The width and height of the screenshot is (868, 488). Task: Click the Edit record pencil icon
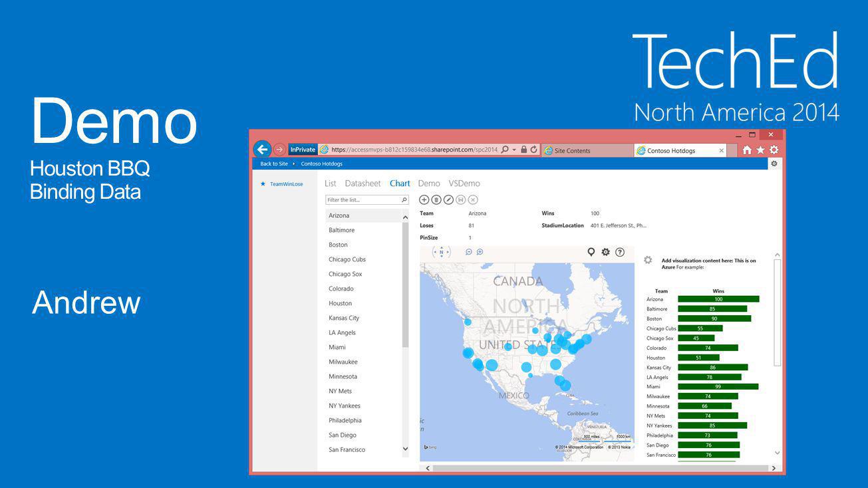click(x=448, y=199)
